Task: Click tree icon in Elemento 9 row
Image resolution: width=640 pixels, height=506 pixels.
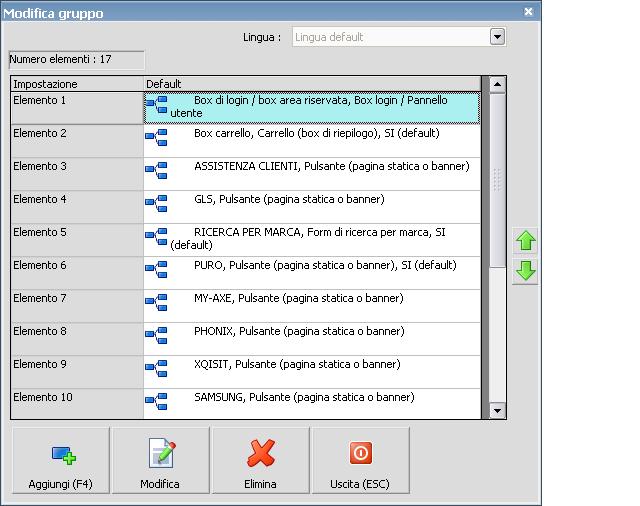Action: (156, 369)
